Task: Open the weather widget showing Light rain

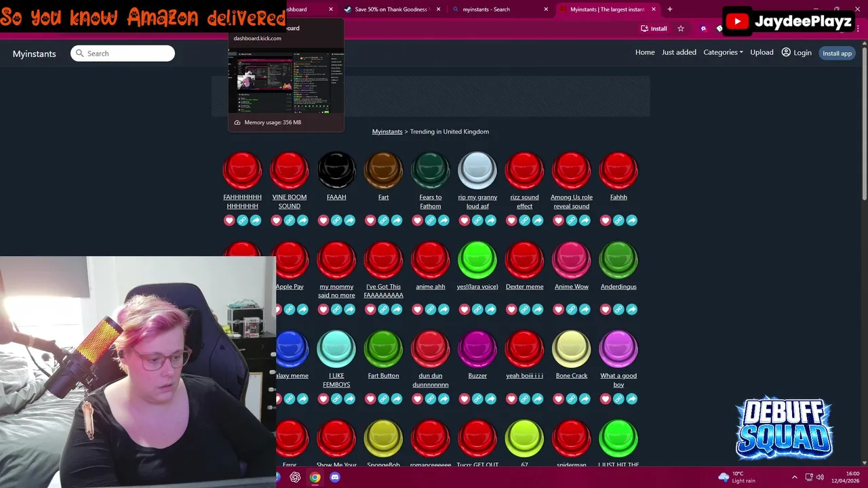Action: click(x=736, y=477)
